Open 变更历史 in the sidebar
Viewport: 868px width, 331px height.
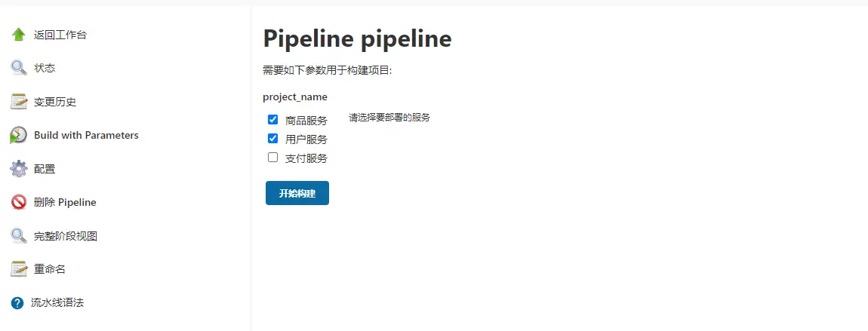coord(55,102)
